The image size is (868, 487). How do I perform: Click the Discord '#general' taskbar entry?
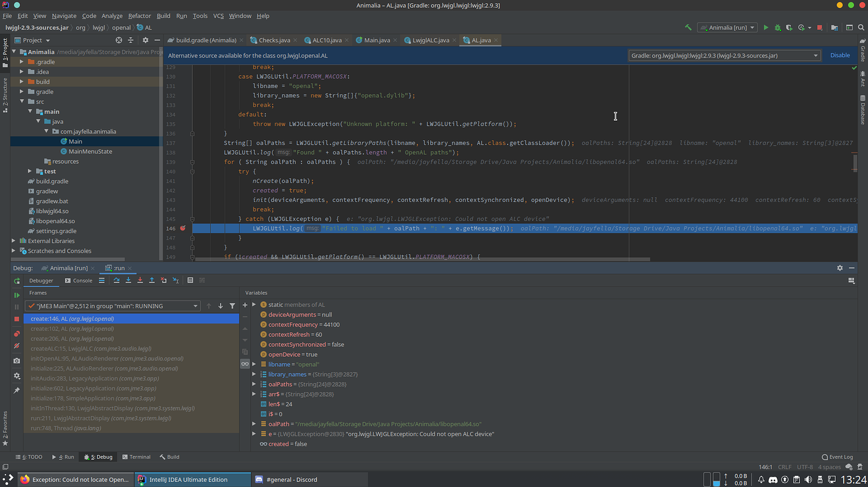(309, 480)
